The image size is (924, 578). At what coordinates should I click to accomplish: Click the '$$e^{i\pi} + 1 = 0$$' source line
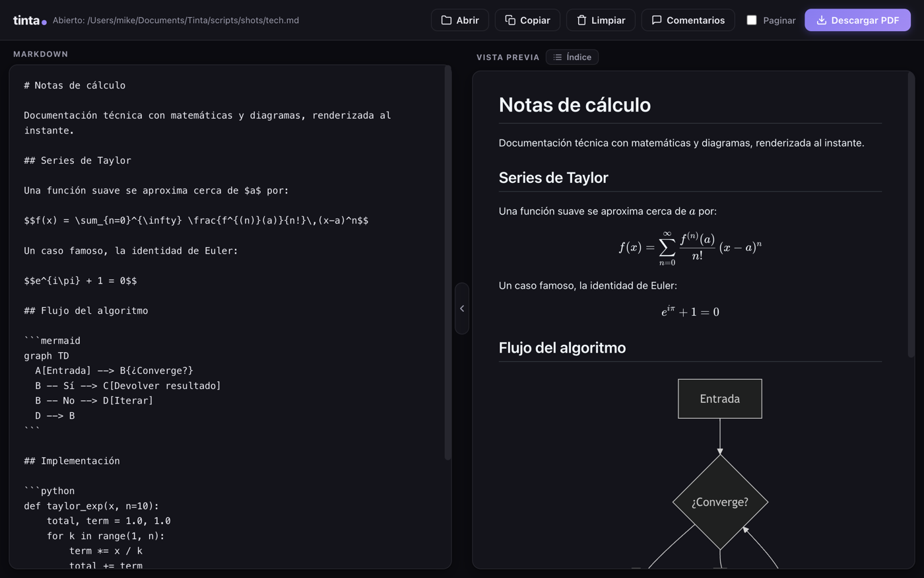tap(81, 281)
